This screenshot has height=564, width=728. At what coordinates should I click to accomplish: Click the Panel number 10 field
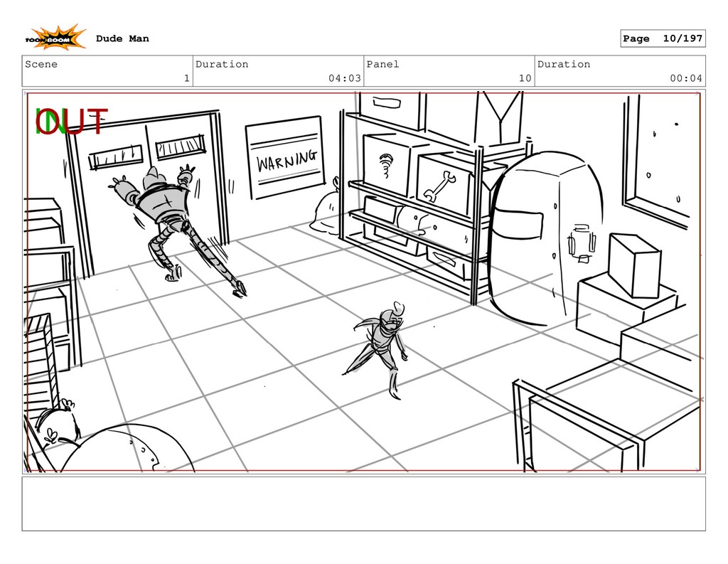tap(449, 71)
